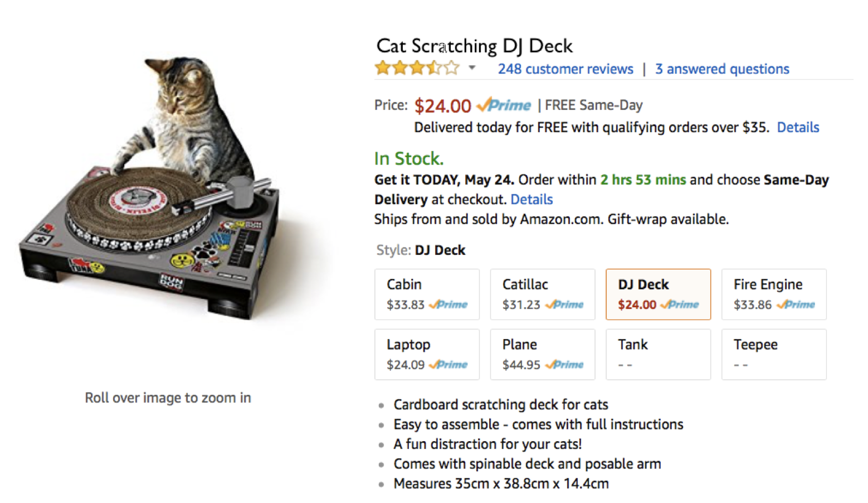Open the 248 customer reviews
This screenshot has width=868, height=503.
565,69
